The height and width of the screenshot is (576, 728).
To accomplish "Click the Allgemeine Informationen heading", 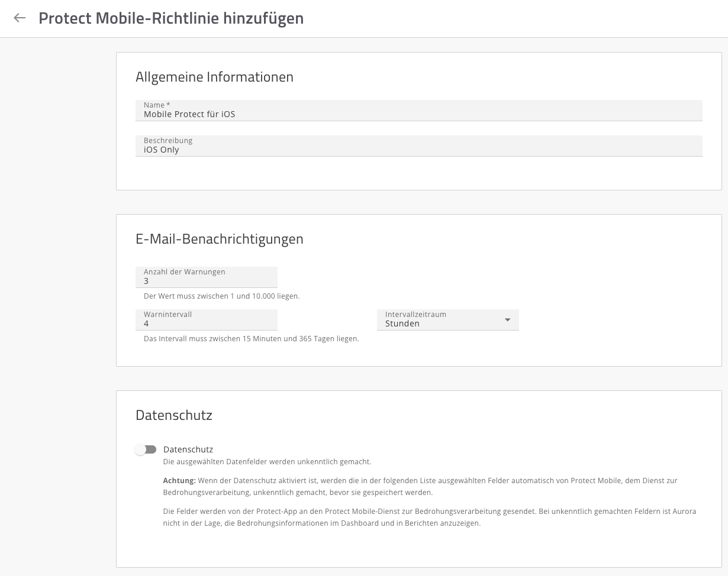I will coord(214,77).
